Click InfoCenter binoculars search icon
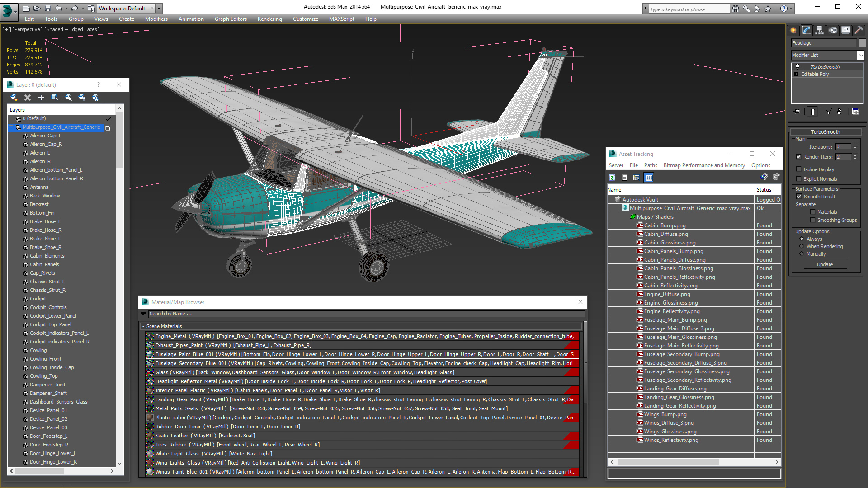Viewport: 868px width, 488px height. [736, 9]
